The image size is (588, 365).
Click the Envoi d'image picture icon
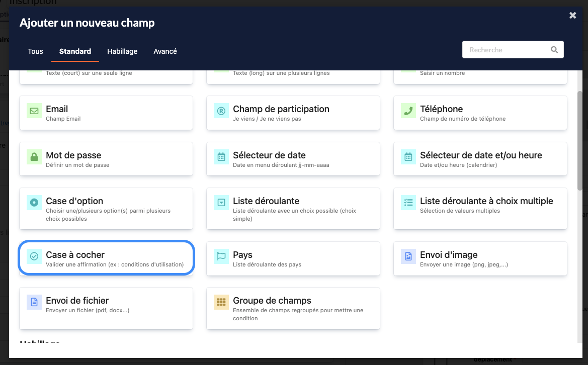[408, 256]
